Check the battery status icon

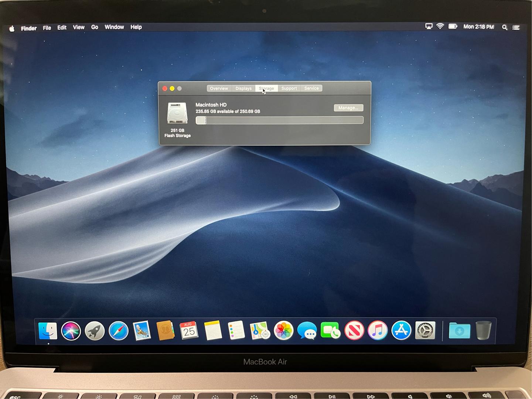click(453, 27)
